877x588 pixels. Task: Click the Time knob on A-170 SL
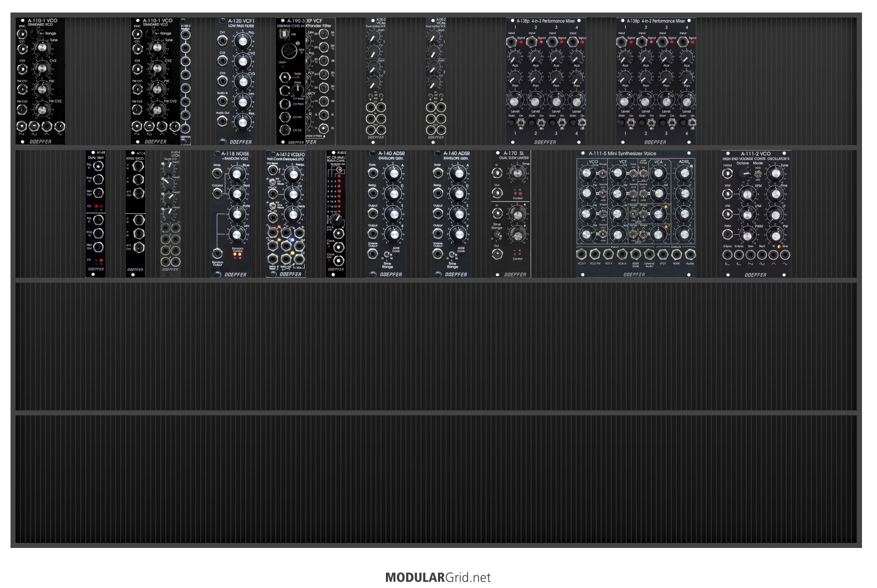[x=517, y=173]
